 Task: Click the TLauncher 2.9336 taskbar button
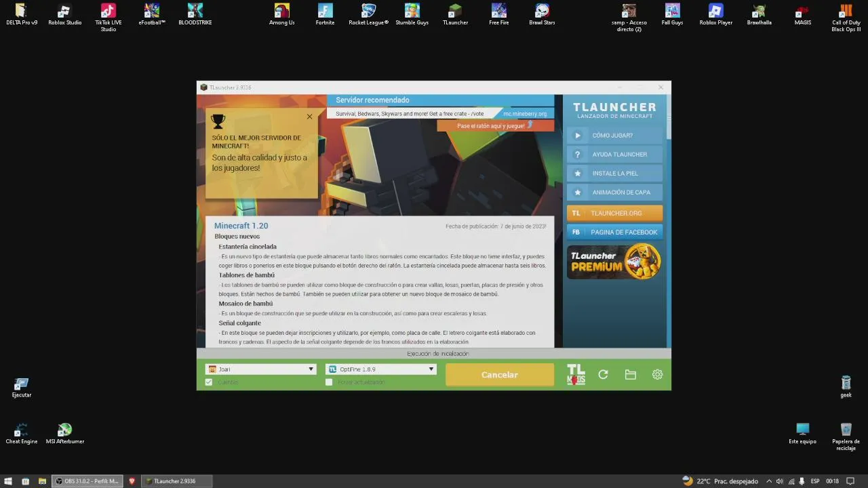(x=176, y=481)
